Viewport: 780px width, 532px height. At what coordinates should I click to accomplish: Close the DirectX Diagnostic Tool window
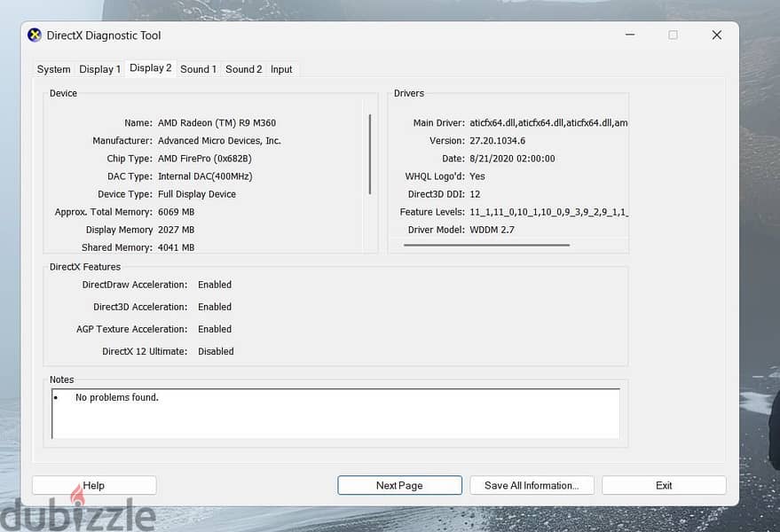pos(716,35)
